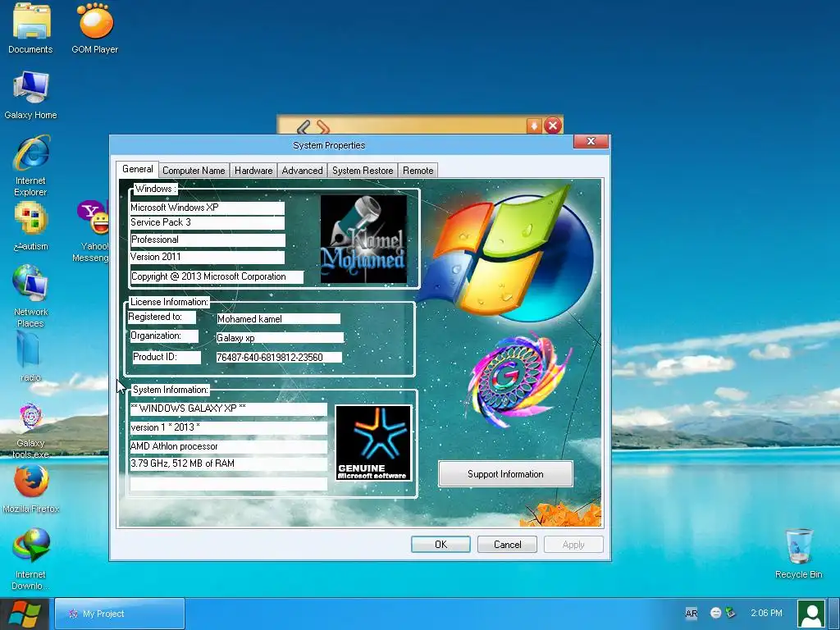Open the Hardware tab

253,171
